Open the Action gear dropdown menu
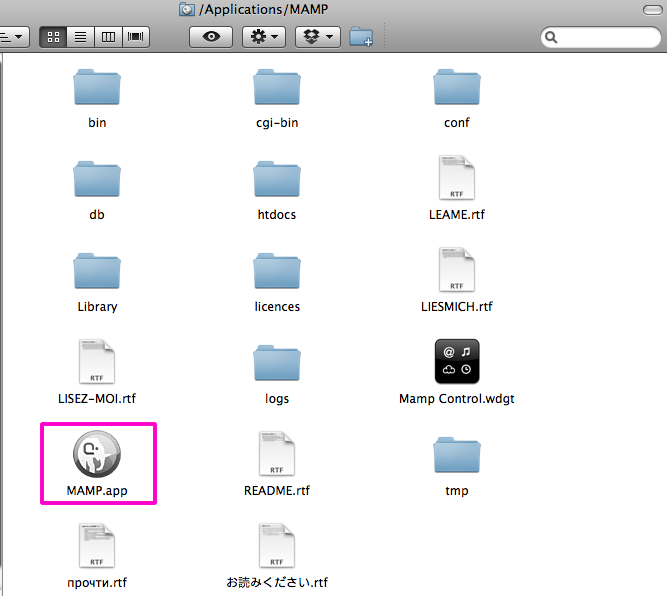 click(x=264, y=37)
